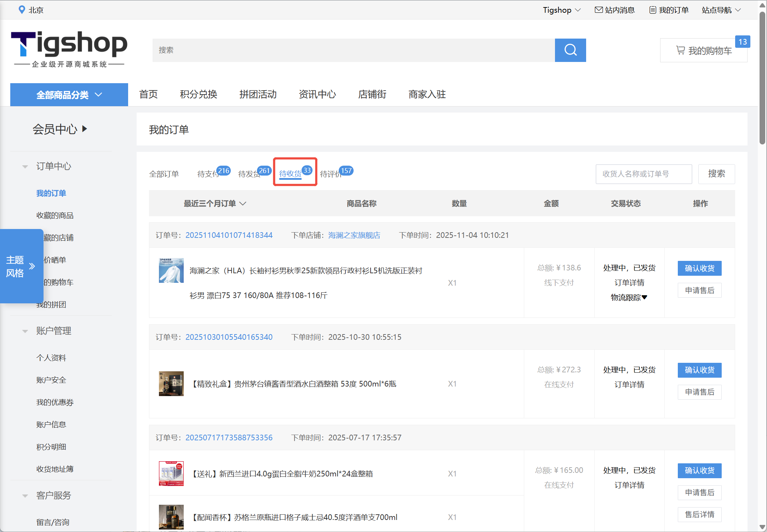Expand the Tigshop account dropdown

point(562,10)
